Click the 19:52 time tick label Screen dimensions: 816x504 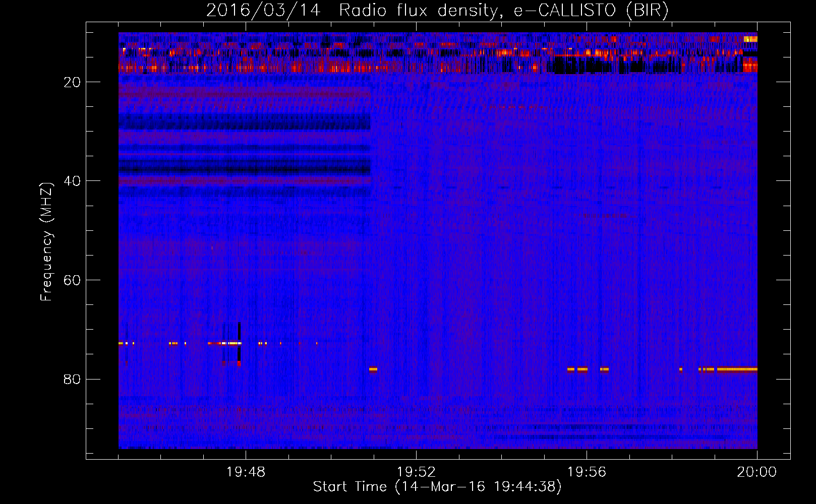[416, 472]
